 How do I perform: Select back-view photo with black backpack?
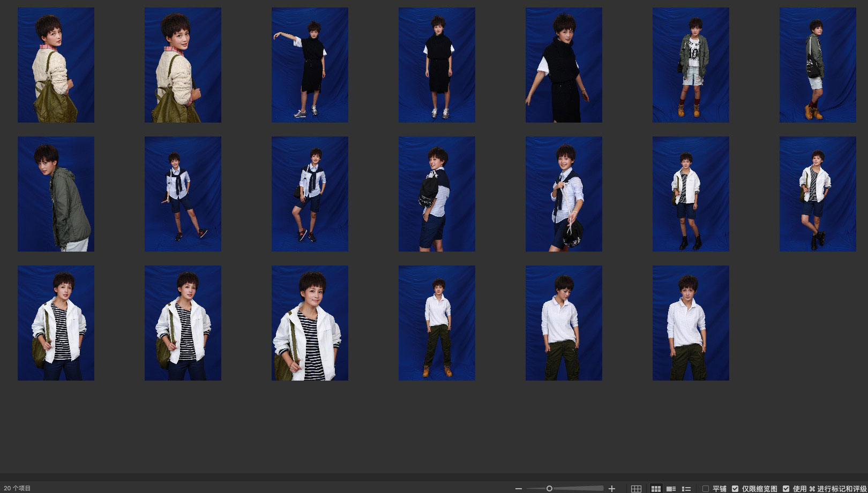[x=437, y=194]
